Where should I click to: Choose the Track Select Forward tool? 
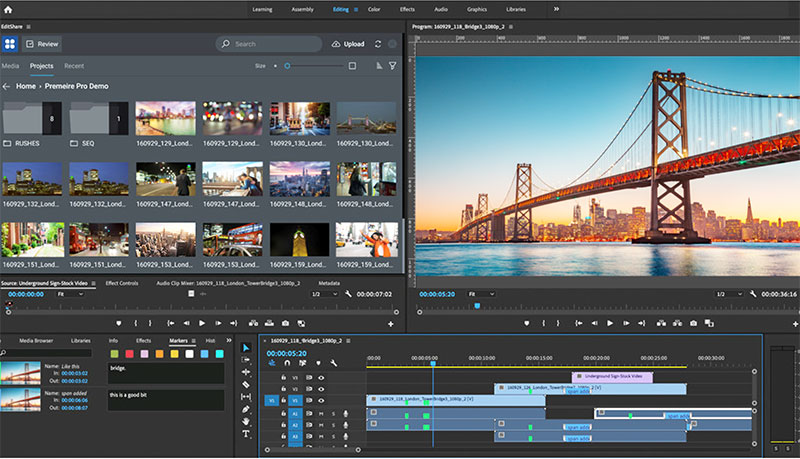click(x=246, y=359)
